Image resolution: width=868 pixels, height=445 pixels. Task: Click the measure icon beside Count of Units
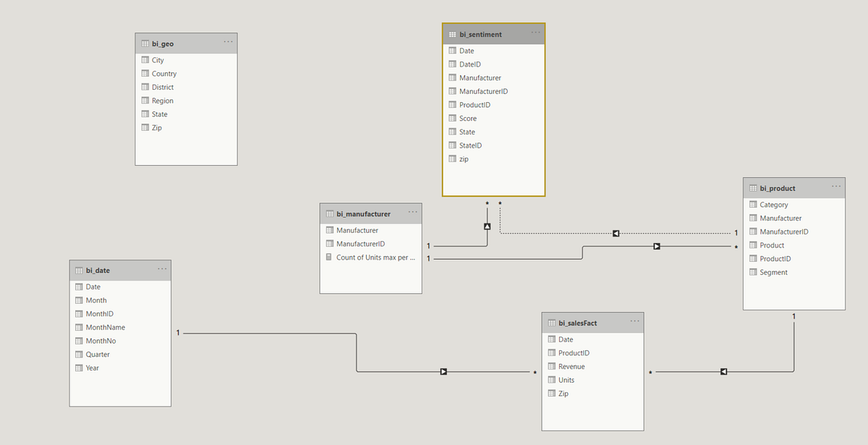[328, 257]
